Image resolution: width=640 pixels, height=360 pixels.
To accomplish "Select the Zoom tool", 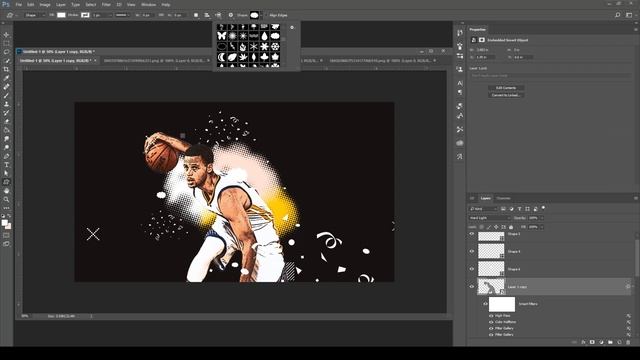I will (x=6, y=199).
